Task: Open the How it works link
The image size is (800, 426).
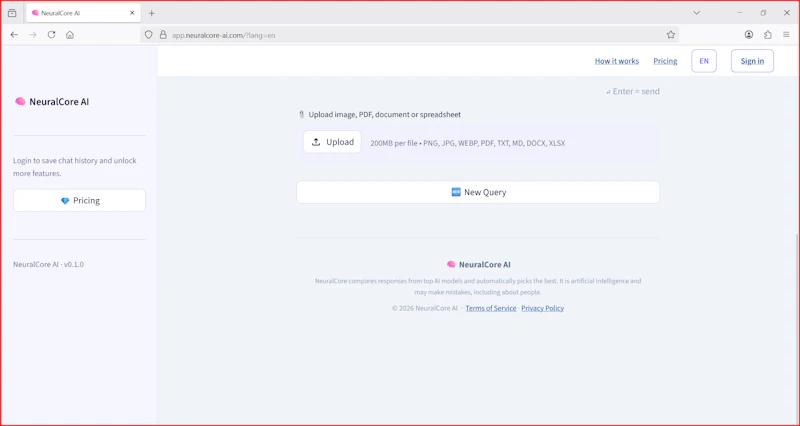Action: click(616, 61)
